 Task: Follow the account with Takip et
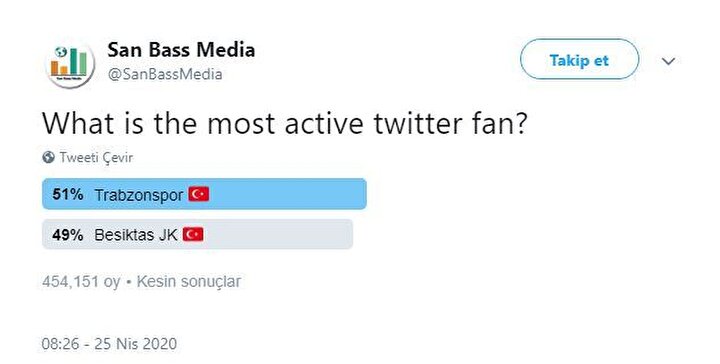click(579, 60)
